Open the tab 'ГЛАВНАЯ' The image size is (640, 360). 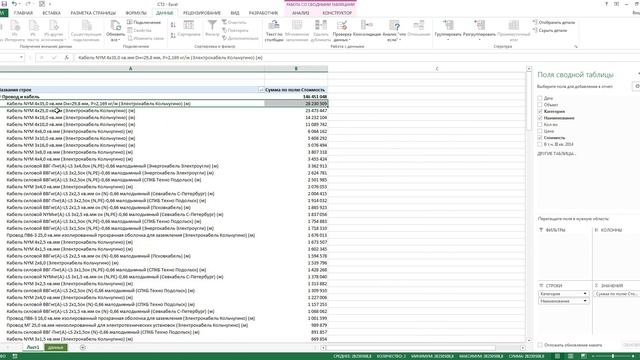point(23,13)
